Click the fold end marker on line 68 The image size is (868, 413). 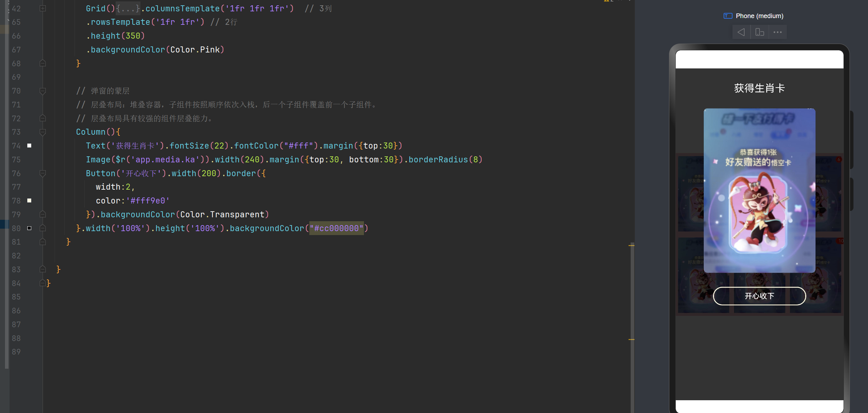click(x=43, y=63)
